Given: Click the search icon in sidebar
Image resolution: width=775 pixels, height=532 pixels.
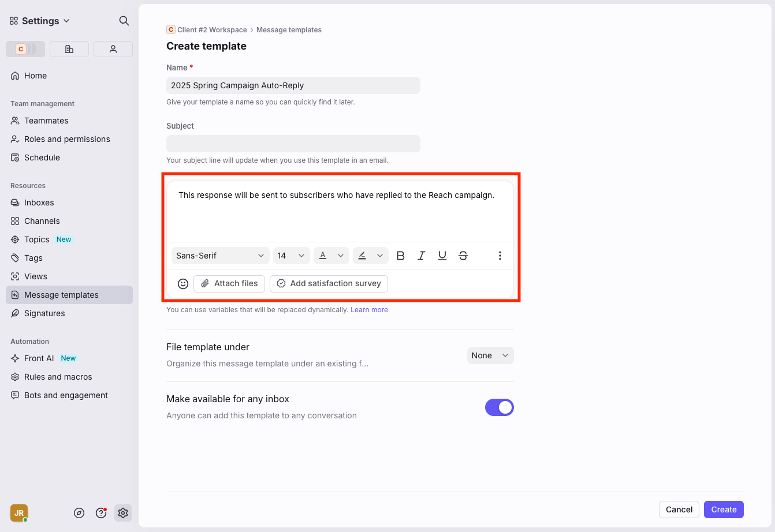Looking at the screenshot, I should [x=124, y=21].
